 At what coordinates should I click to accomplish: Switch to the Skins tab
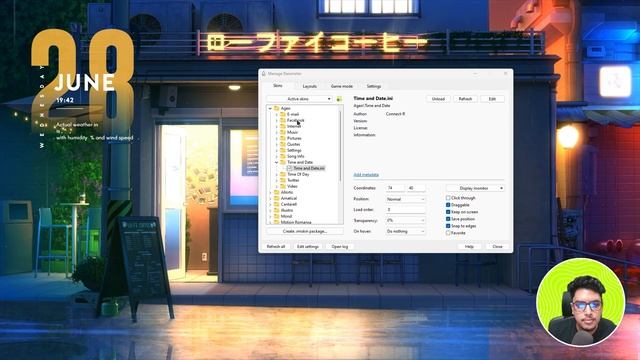[278, 86]
